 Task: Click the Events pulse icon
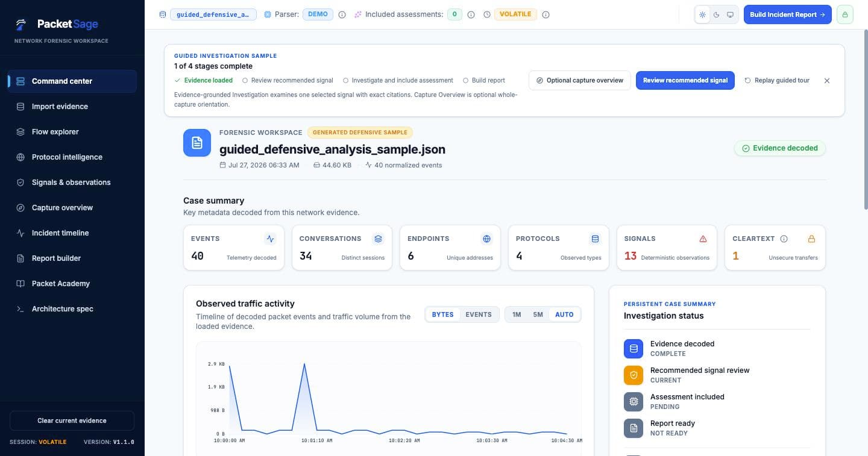click(270, 239)
